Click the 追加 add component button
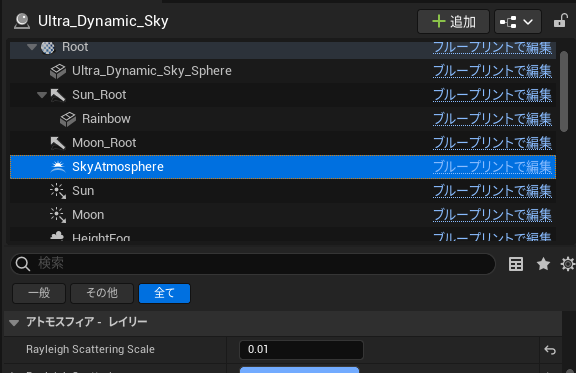The width and height of the screenshot is (576, 373). pos(453,22)
